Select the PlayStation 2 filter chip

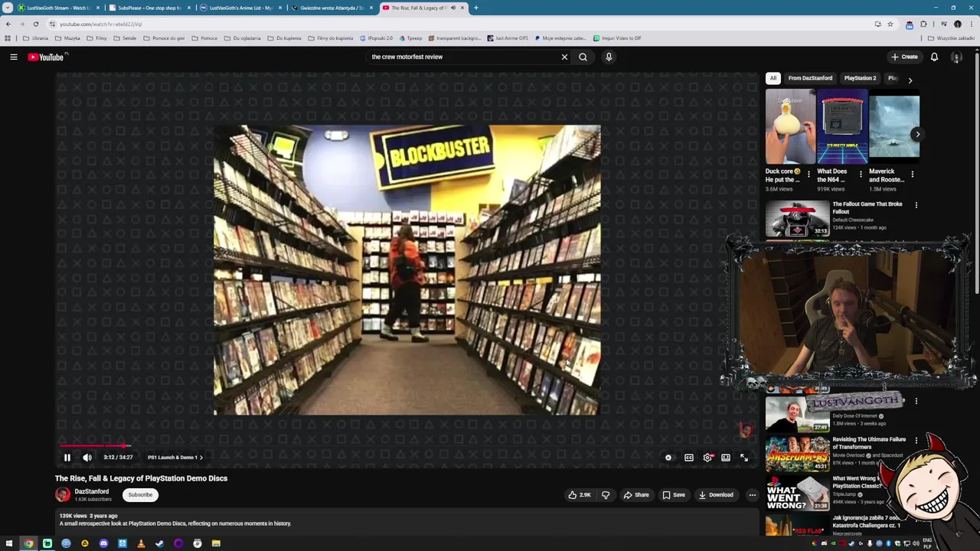point(860,78)
